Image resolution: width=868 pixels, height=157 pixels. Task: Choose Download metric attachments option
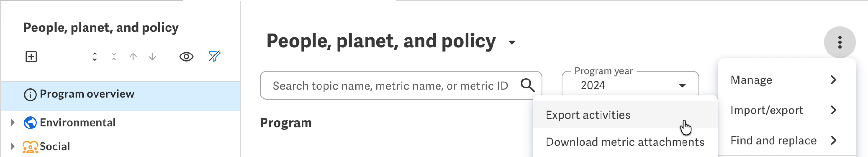pyautogui.click(x=625, y=142)
